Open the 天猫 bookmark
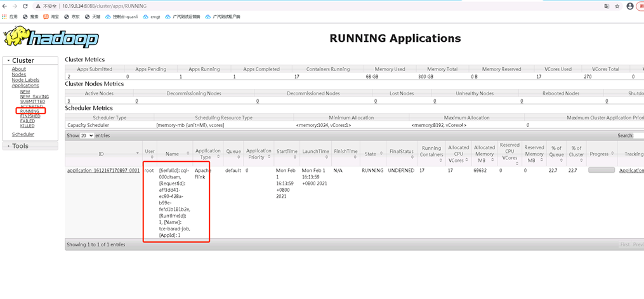The width and height of the screenshot is (644, 299). [93, 17]
